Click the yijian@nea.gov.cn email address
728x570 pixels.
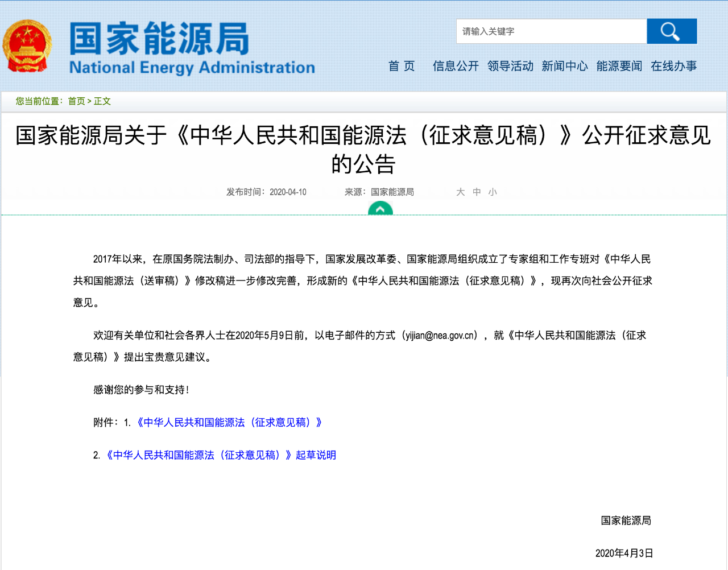pyautogui.click(x=441, y=336)
